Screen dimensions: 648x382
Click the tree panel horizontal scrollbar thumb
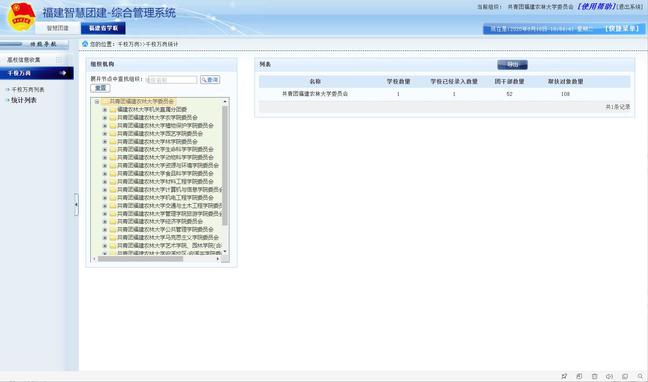point(141,259)
